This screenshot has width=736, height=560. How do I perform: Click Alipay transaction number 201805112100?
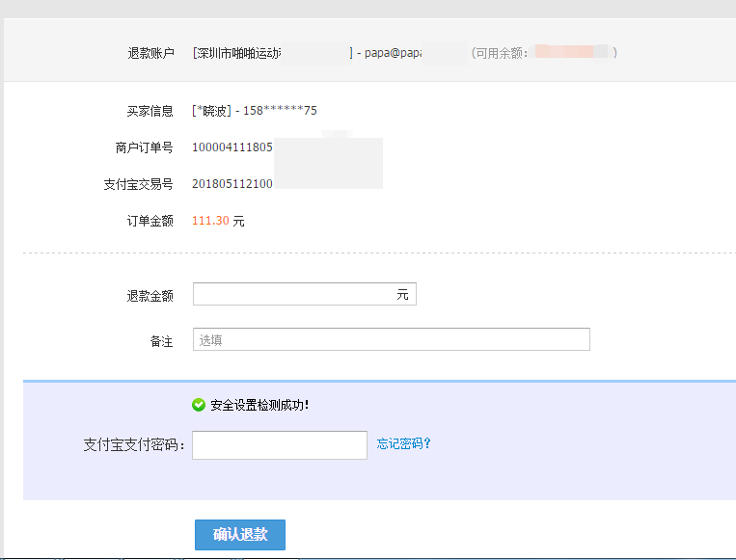click(x=232, y=184)
